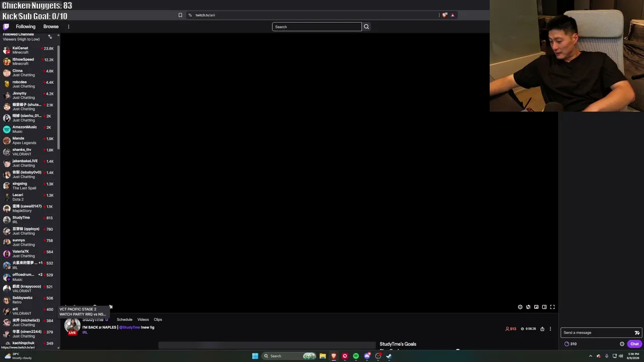Viewport: 644px width, 362px height.
Task: Select arii VALORANT sidebar row
Action: pos(29,311)
